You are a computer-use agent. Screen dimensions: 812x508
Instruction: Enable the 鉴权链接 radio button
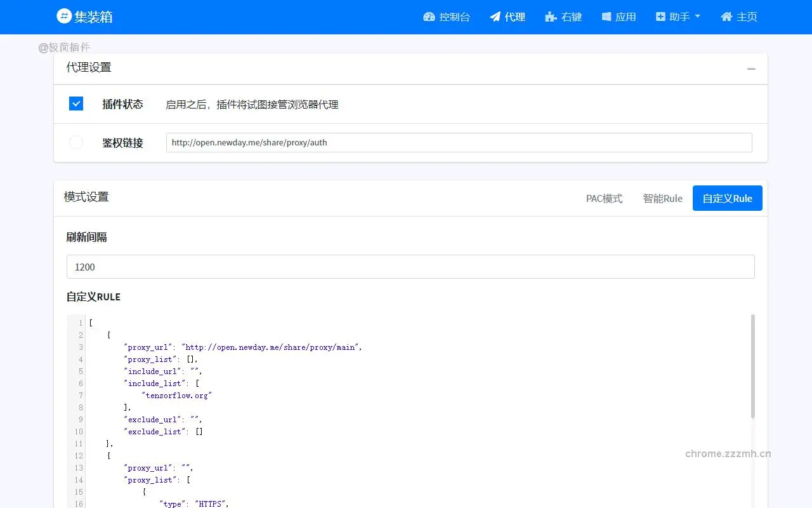click(x=75, y=142)
